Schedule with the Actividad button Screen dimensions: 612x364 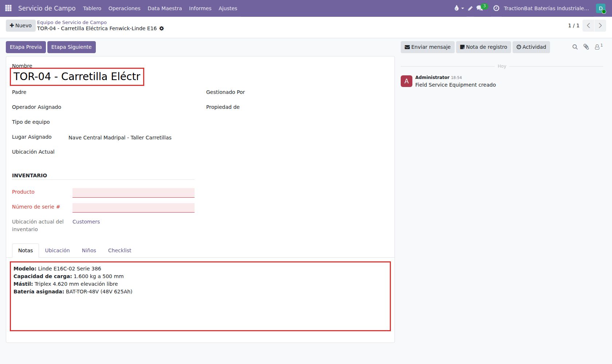coord(531,47)
